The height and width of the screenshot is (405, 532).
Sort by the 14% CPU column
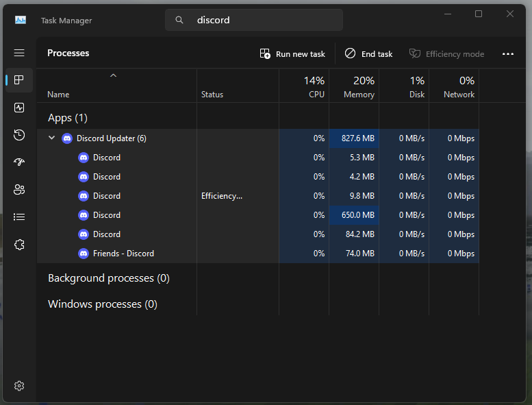[x=304, y=86]
